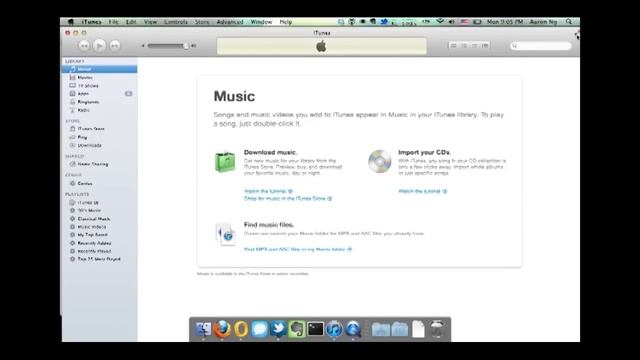
Task: Open Evernote from the dock
Action: [x=297, y=329]
